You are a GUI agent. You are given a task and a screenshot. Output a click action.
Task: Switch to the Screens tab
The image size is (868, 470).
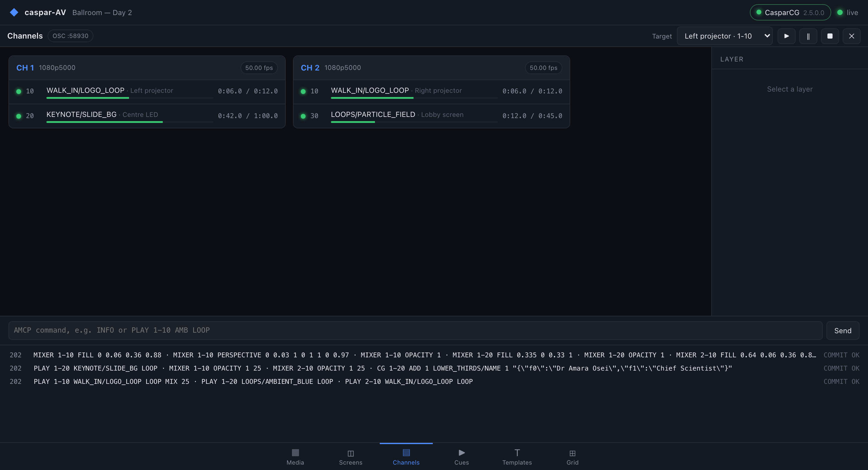point(351,457)
